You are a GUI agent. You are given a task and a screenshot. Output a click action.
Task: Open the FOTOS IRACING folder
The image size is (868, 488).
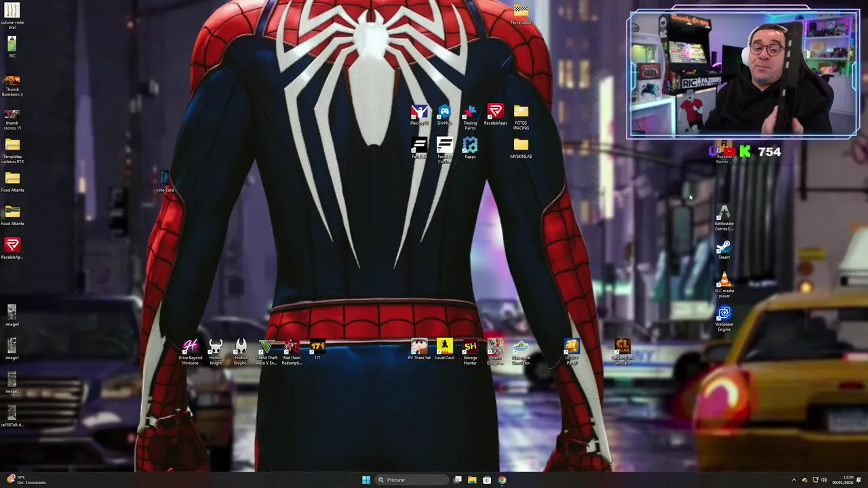pyautogui.click(x=521, y=117)
